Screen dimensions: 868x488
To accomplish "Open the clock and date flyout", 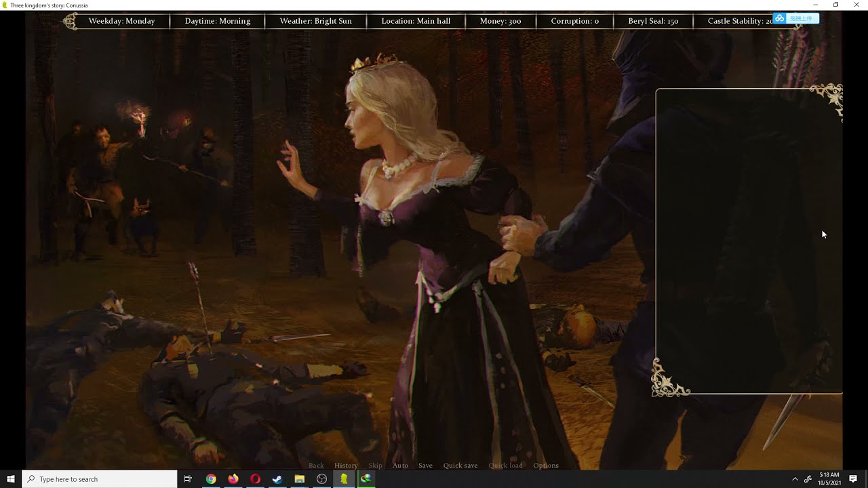I will [829, 479].
